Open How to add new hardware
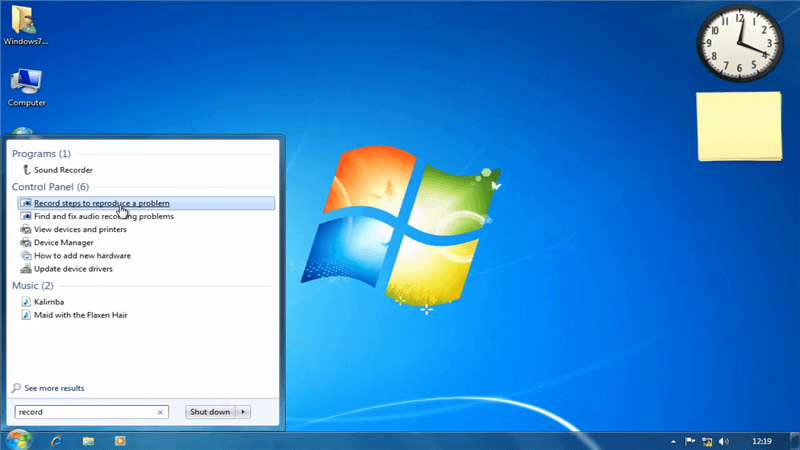The width and height of the screenshot is (800, 450). click(82, 255)
